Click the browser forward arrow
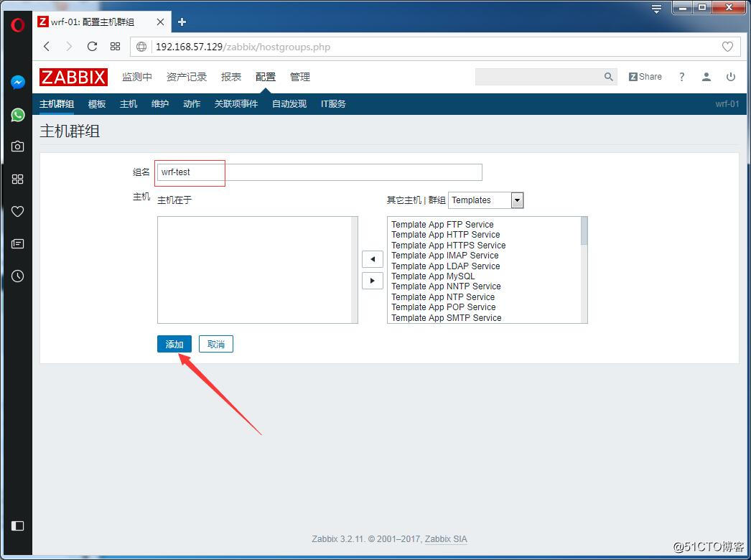The height and width of the screenshot is (560, 751). click(x=69, y=47)
